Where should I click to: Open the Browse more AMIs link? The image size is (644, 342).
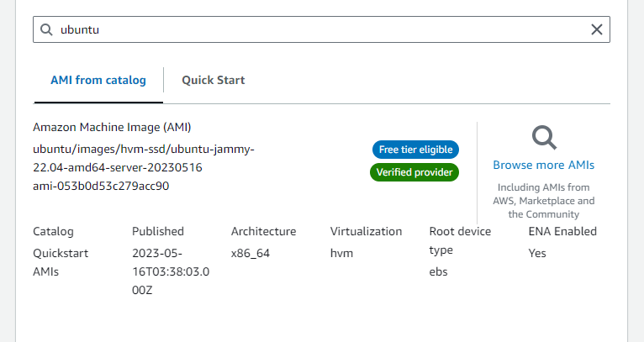(543, 165)
